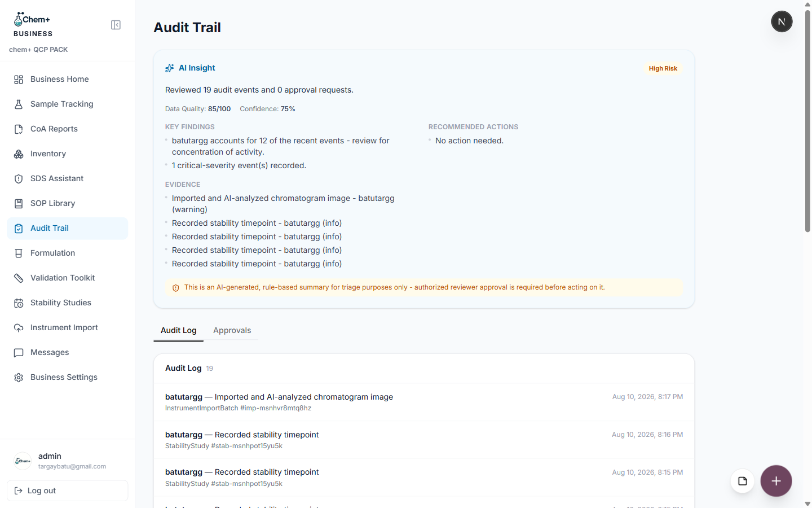Click the Sample Tracking flask icon
Viewport: 812px width, 508px height.
coord(19,104)
